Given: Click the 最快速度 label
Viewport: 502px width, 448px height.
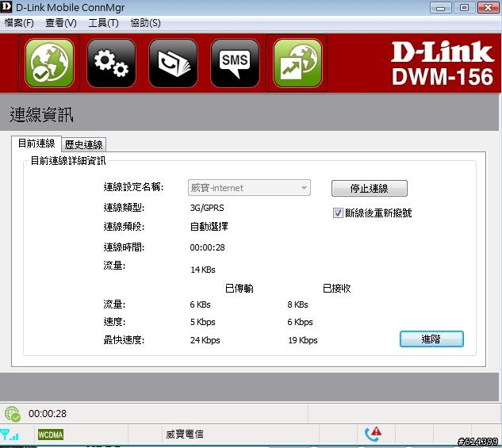Looking at the screenshot, I should tap(124, 340).
